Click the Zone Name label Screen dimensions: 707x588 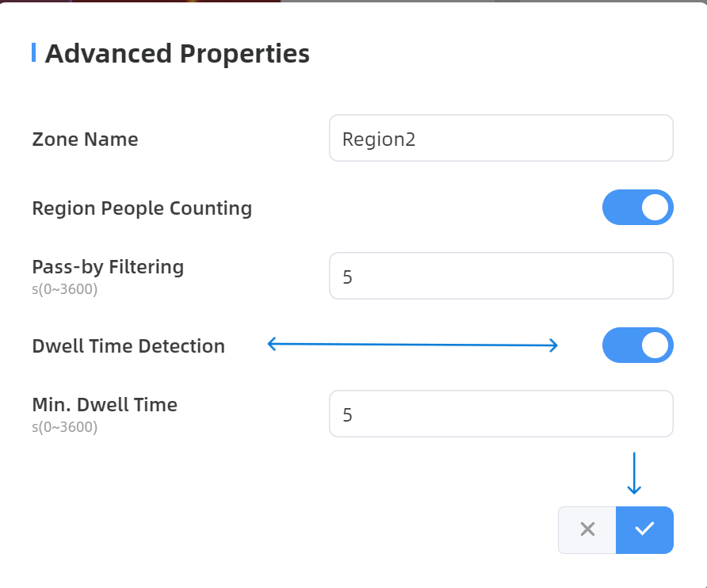pos(85,139)
